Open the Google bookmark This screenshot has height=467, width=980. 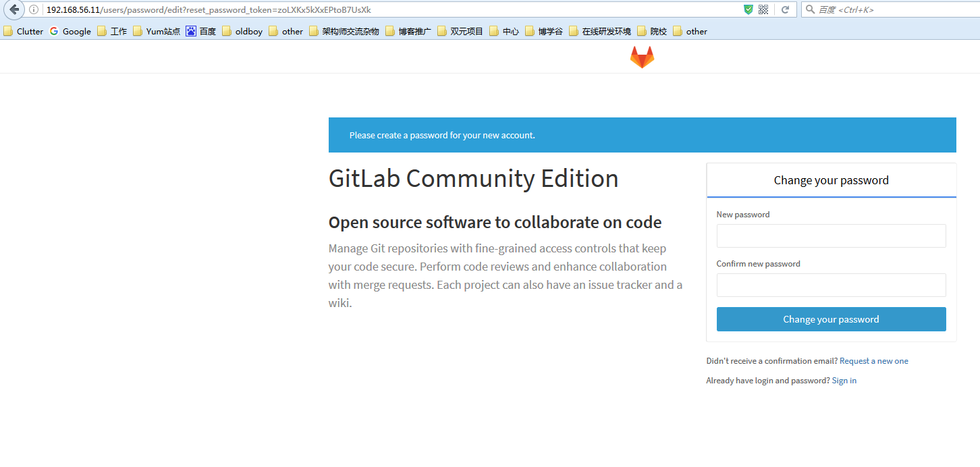[70, 31]
